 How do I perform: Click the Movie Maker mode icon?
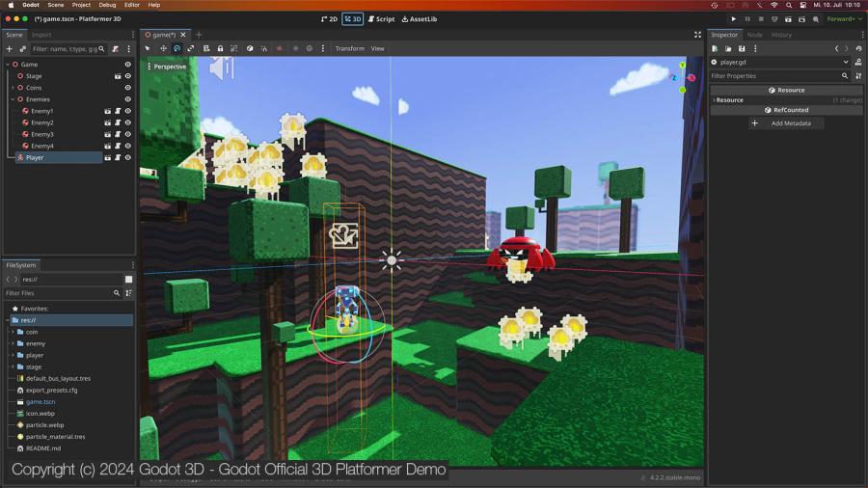click(815, 19)
